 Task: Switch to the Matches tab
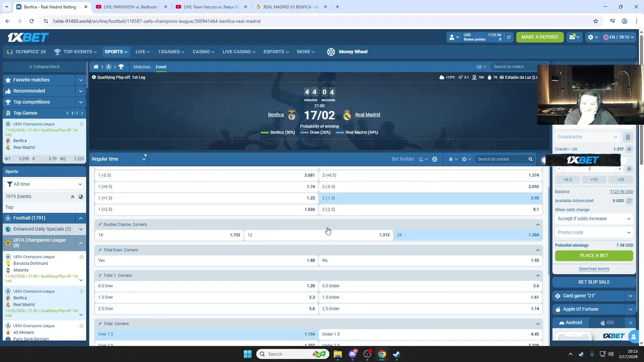142,67
